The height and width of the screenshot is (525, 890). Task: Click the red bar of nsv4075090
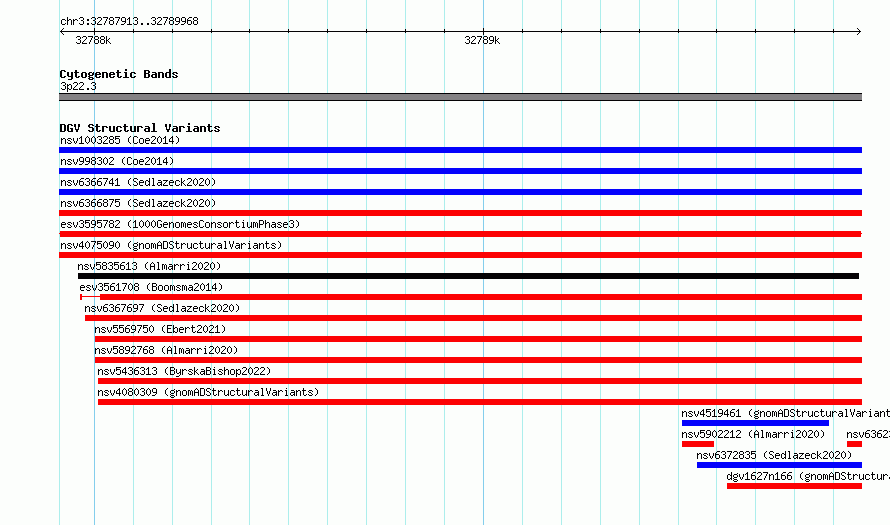click(x=460, y=255)
